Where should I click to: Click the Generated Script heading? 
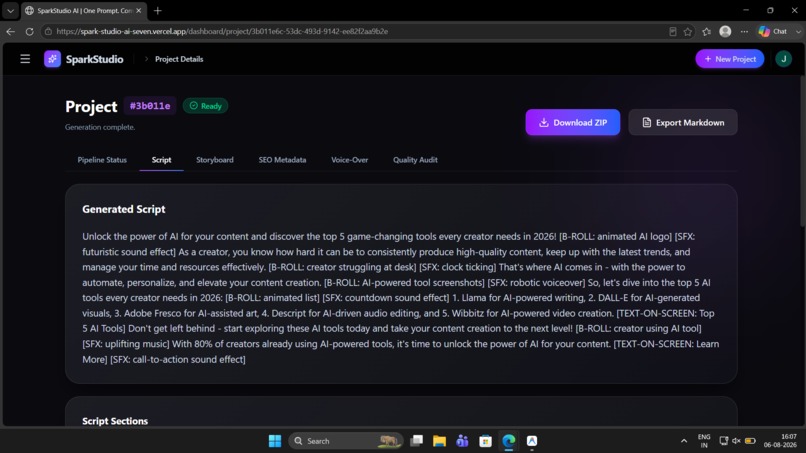point(124,209)
